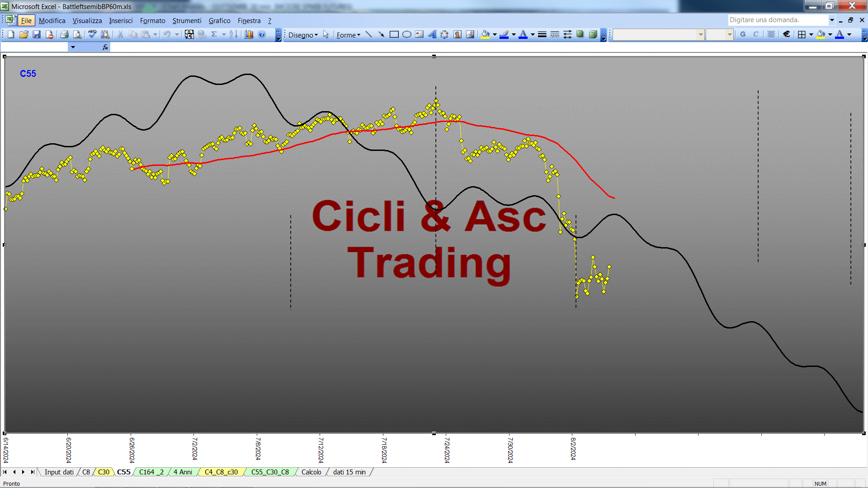The image size is (868, 488).
Task: Toggle Bold (G) formatting
Action: tap(743, 34)
